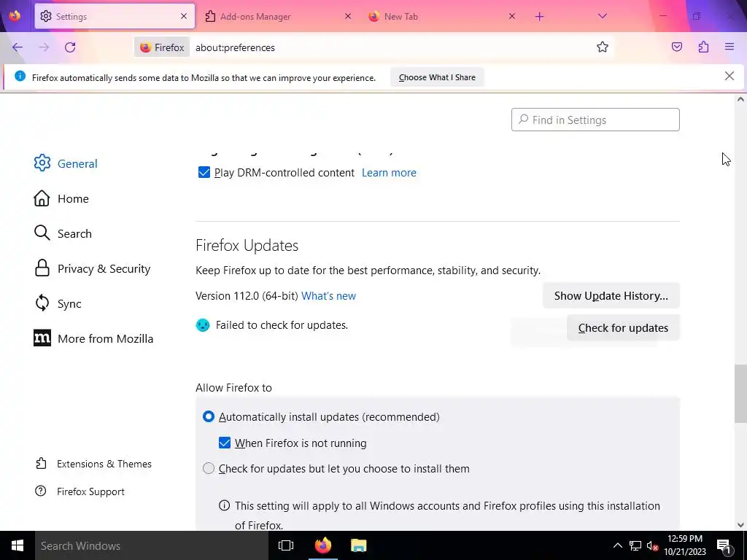The height and width of the screenshot is (560, 747).
Task: Dismiss the data sharing notification bar
Action: point(729,76)
